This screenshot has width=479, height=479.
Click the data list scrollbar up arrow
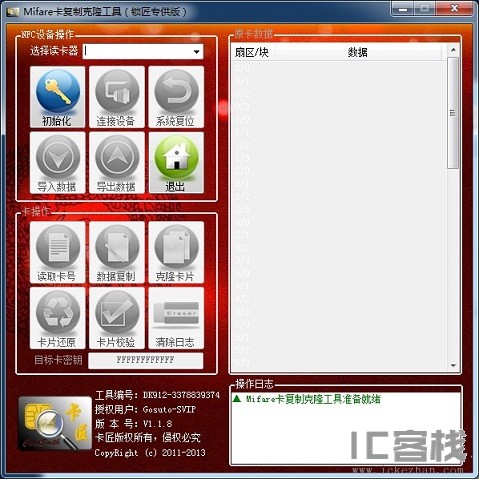click(453, 50)
